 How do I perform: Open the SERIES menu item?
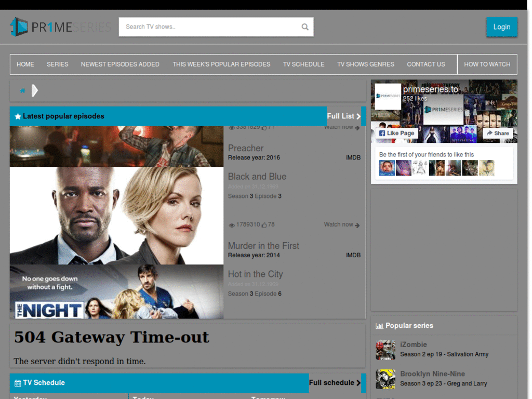pos(57,64)
